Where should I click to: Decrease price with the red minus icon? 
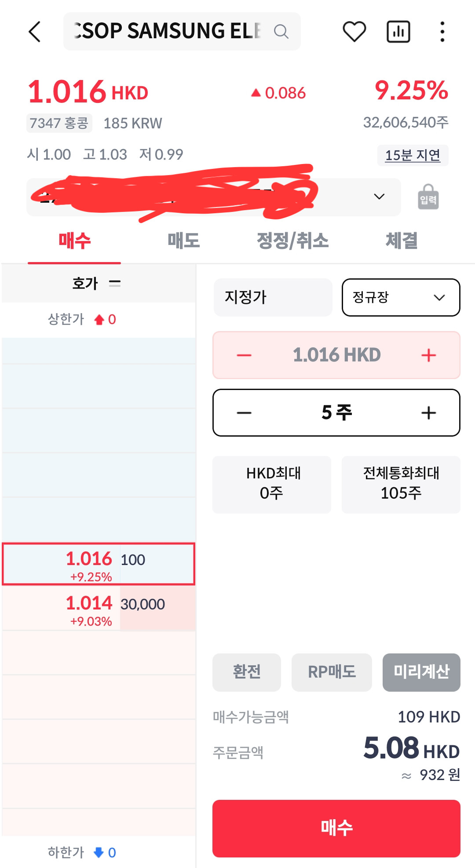(x=244, y=355)
